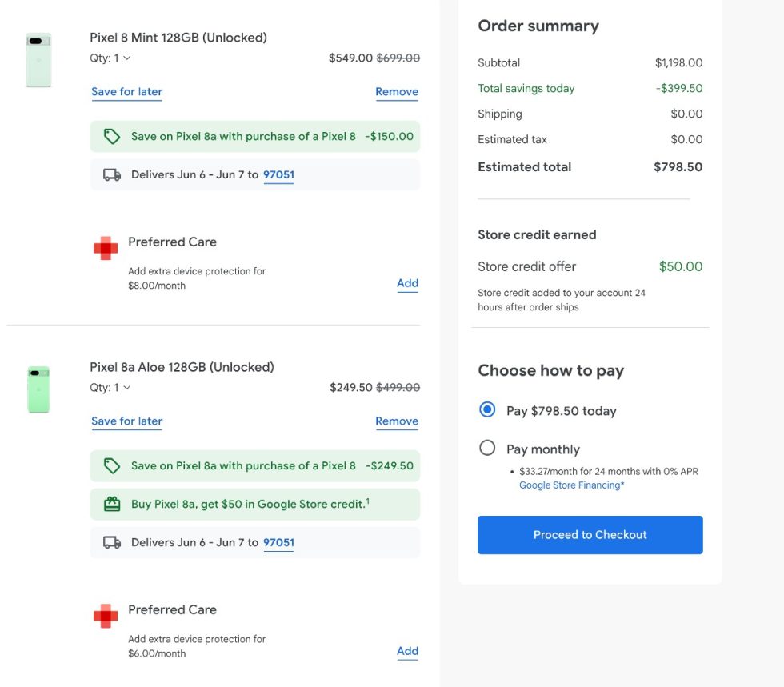Change the Pixel 8 delivery ZIP code 97051
This screenshot has width=784, height=687.
point(278,174)
